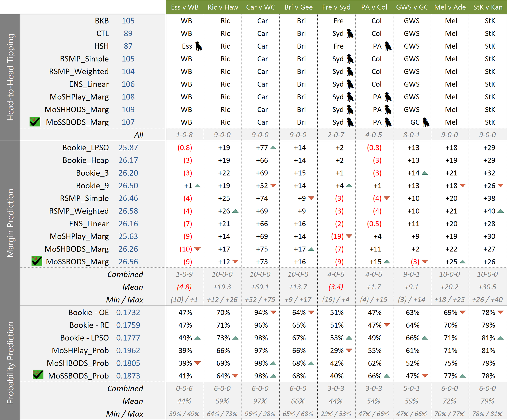Click red down arrow next to MoSHPlay (19)
The width and height of the screenshot is (507, 420).
click(349, 236)
